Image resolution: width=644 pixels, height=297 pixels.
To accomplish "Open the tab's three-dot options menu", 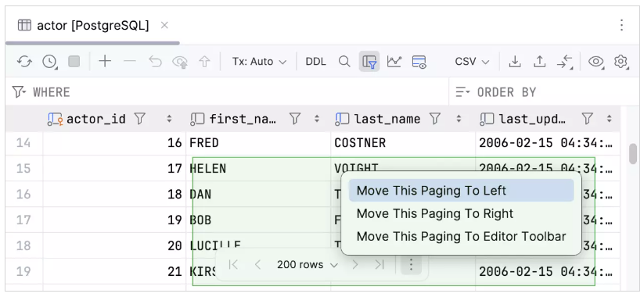I will (x=622, y=26).
